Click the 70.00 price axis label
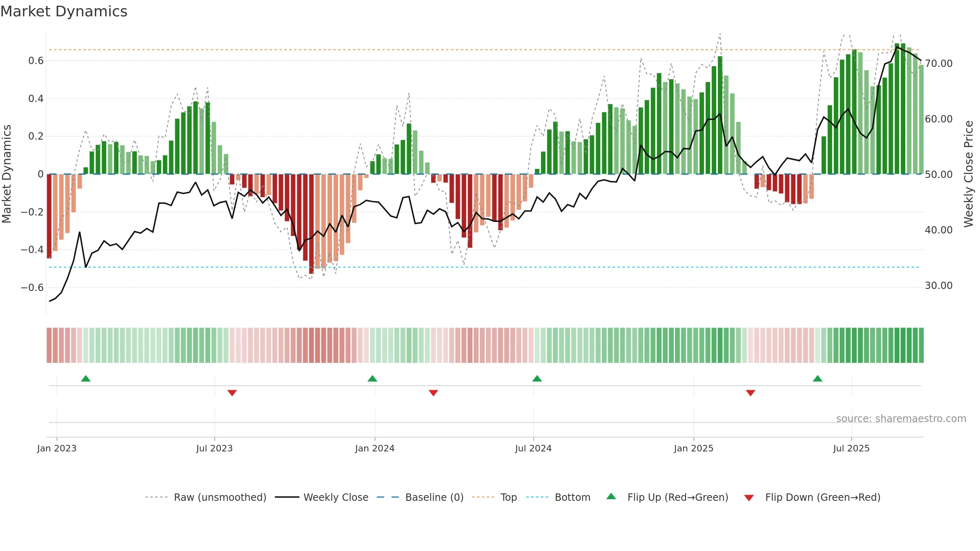The width and height of the screenshot is (980, 551). (x=939, y=64)
